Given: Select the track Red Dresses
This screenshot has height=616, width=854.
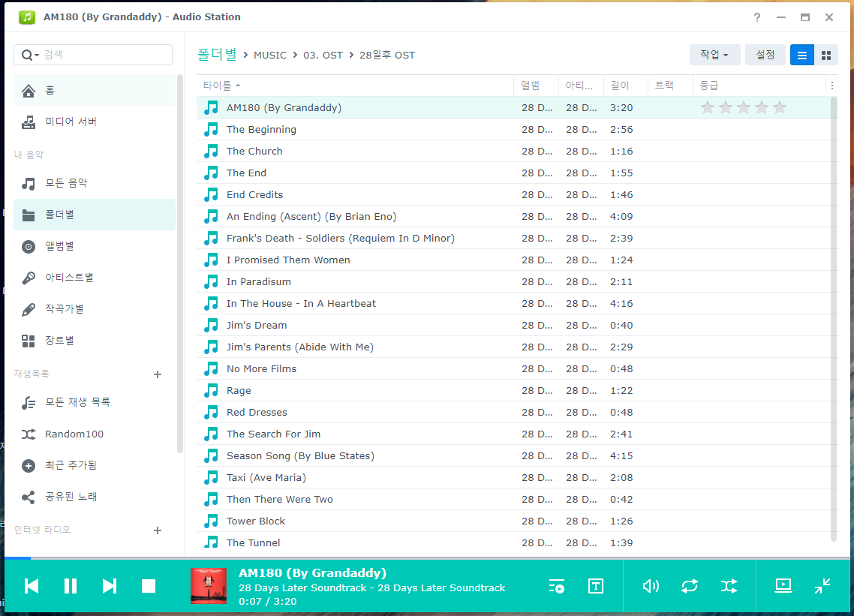Looking at the screenshot, I should [513, 413].
